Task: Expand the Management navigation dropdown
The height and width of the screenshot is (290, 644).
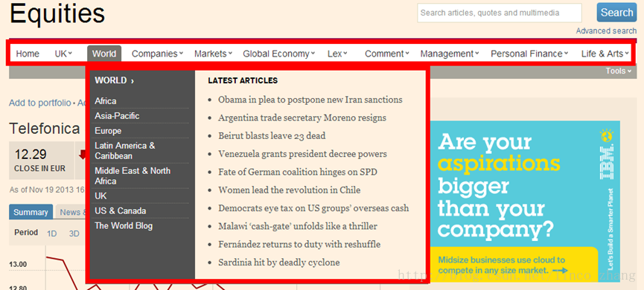Action: pyautogui.click(x=450, y=54)
